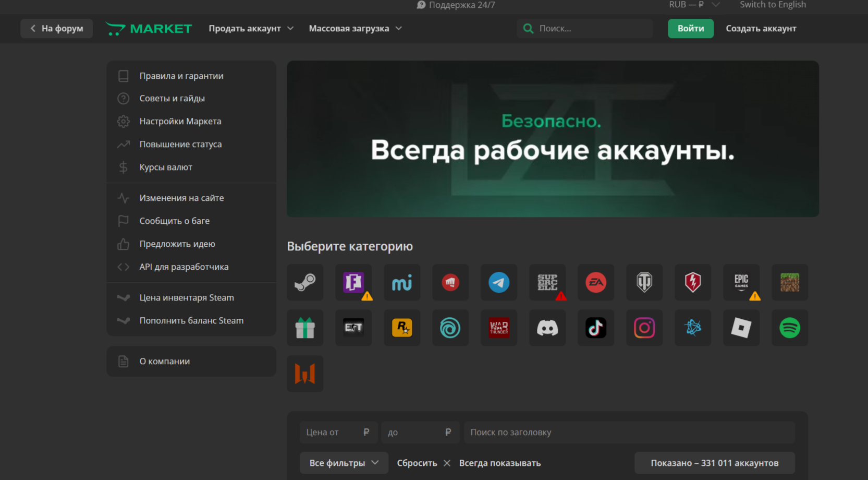Open 'Правила и гарантии' in sidebar

[x=181, y=76]
